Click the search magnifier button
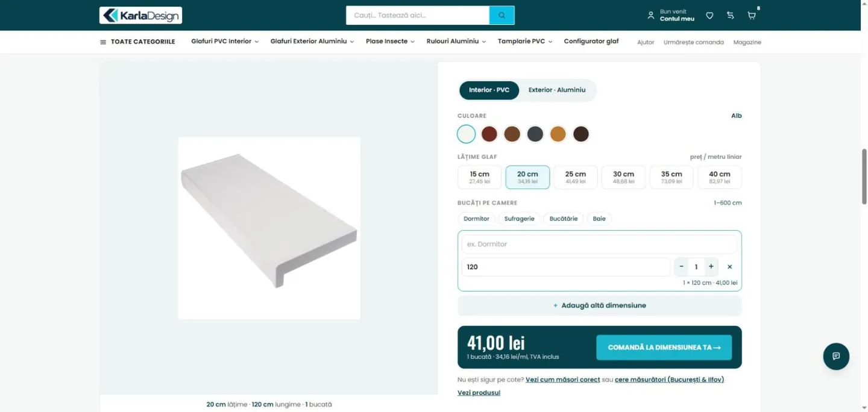 coord(502,15)
